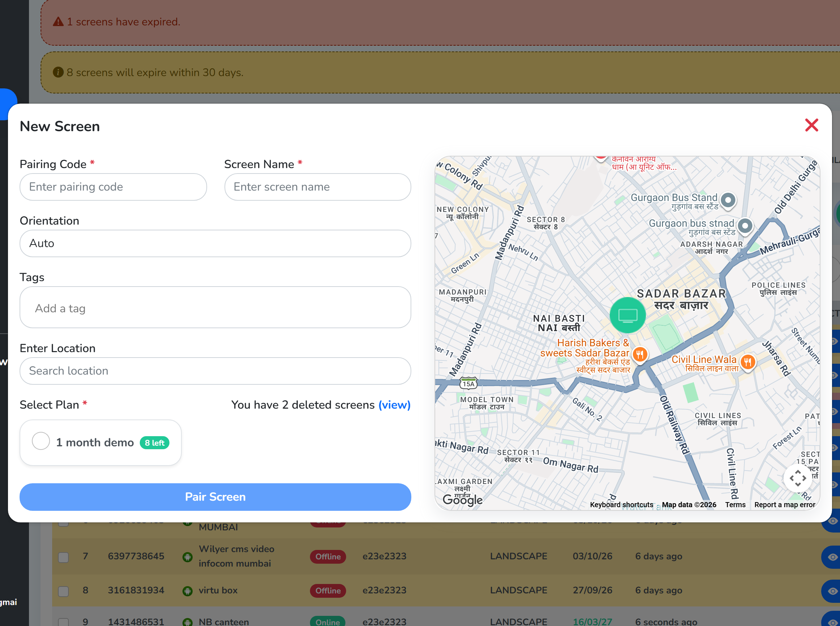This screenshot has height=626, width=840.
Task: Click the Pairing Code input field
Action: pyautogui.click(x=113, y=187)
